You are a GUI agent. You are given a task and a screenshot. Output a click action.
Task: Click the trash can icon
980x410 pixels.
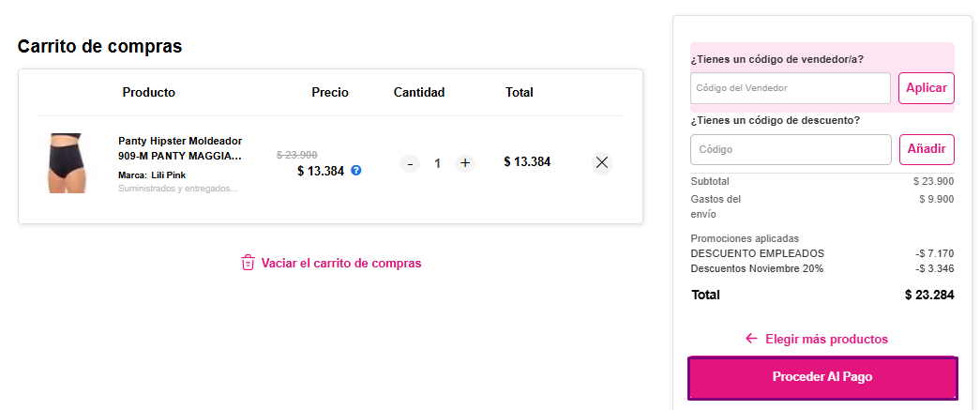[x=248, y=263]
